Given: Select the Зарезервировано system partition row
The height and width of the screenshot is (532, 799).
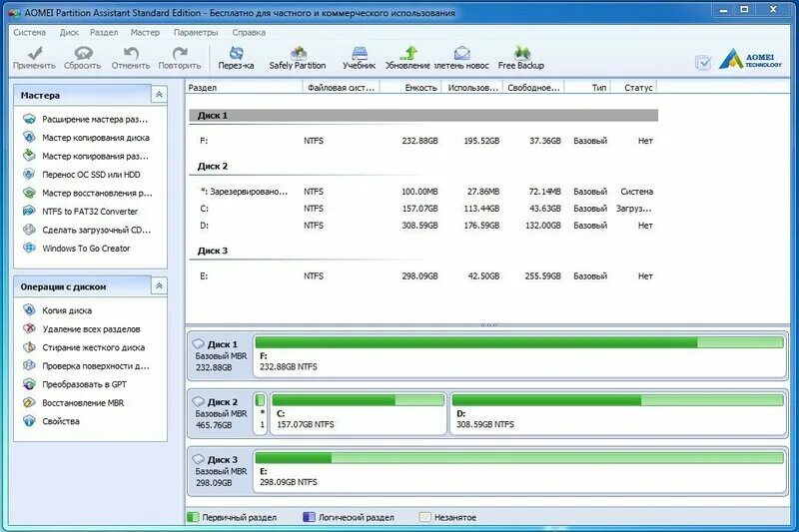Looking at the screenshot, I should [423, 192].
